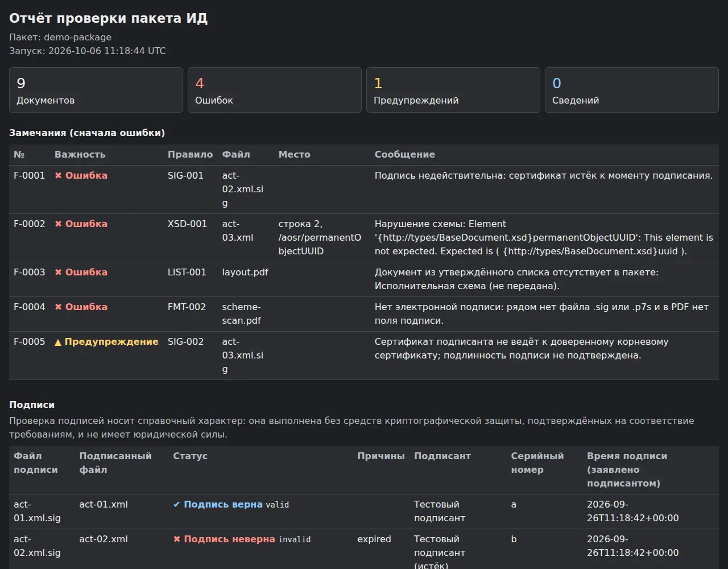Click the "Подпись верна" status label
Viewport: 728px width, 569px height.
click(223, 505)
